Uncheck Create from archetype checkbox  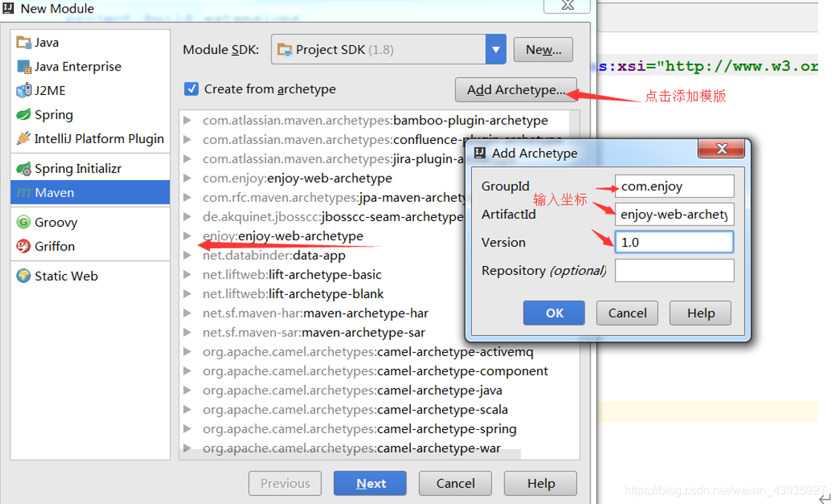coord(191,89)
